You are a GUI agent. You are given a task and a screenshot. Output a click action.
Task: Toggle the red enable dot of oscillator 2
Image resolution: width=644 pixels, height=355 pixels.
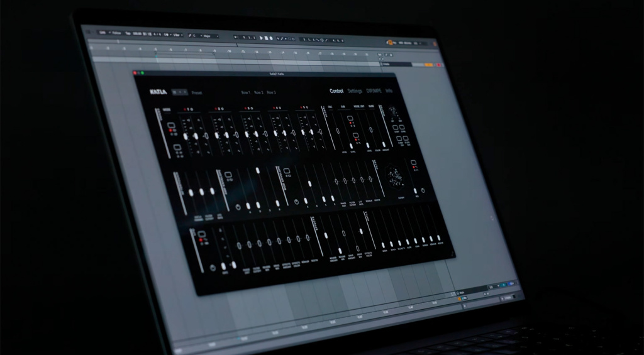coord(216,109)
